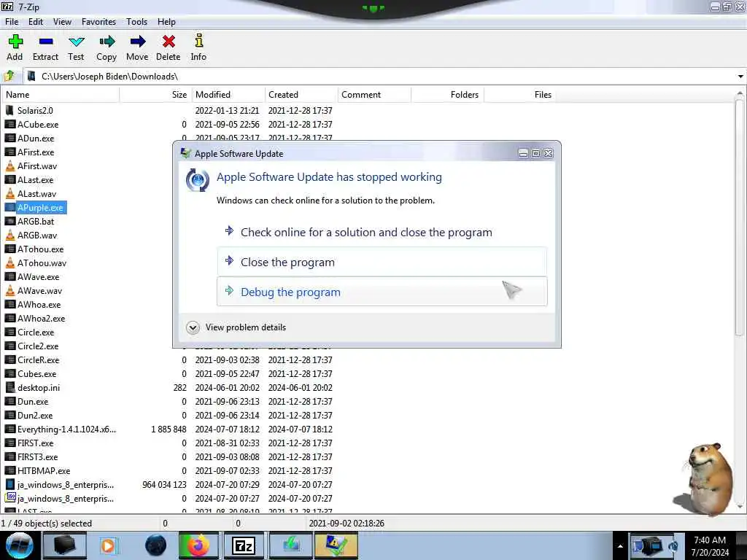This screenshot has width=747, height=560.
Task: Click the Apple Software Update taskbar icon
Action: pos(336,545)
